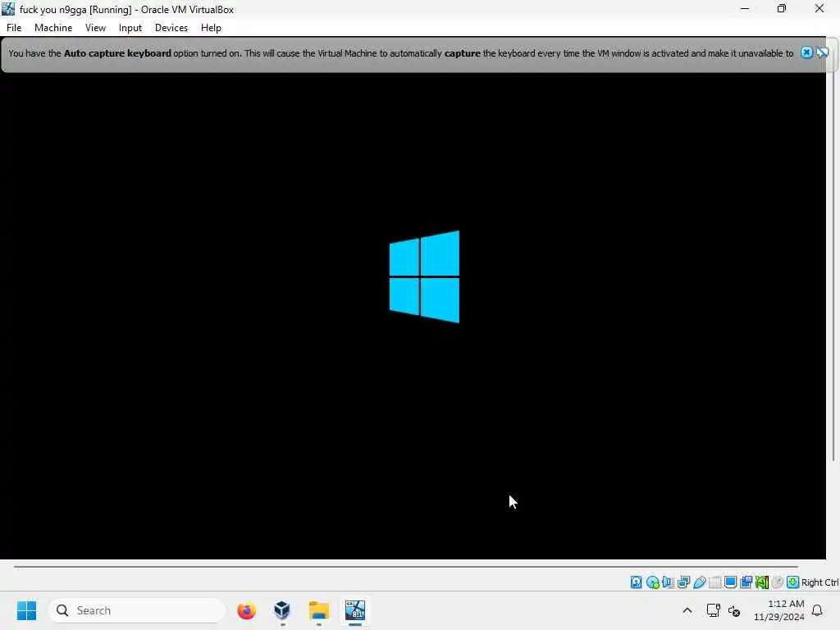
Task: Open the Devices menu
Action: (x=171, y=28)
